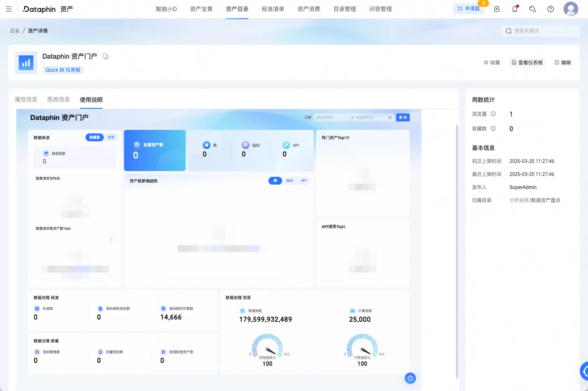Open the three-dot menu in 数据源采集资产数Top5
This screenshot has width=588, height=391.
click(x=111, y=240)
